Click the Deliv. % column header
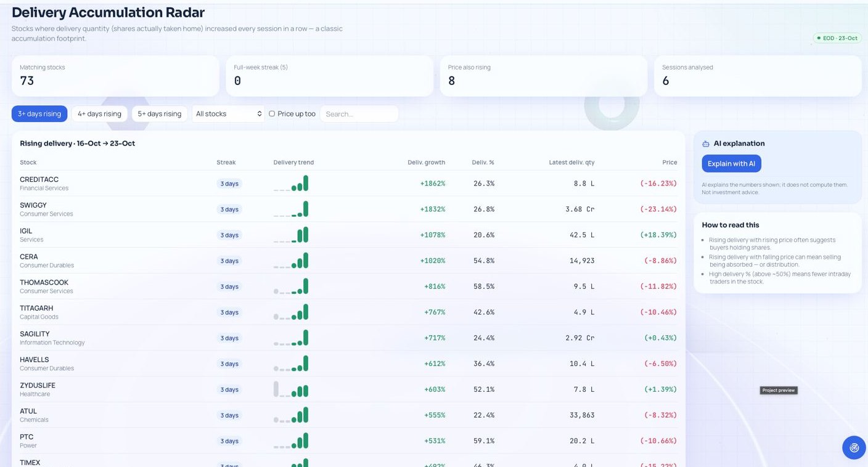Viewport: 868px width, 467px height. click(x=483, y=163)
